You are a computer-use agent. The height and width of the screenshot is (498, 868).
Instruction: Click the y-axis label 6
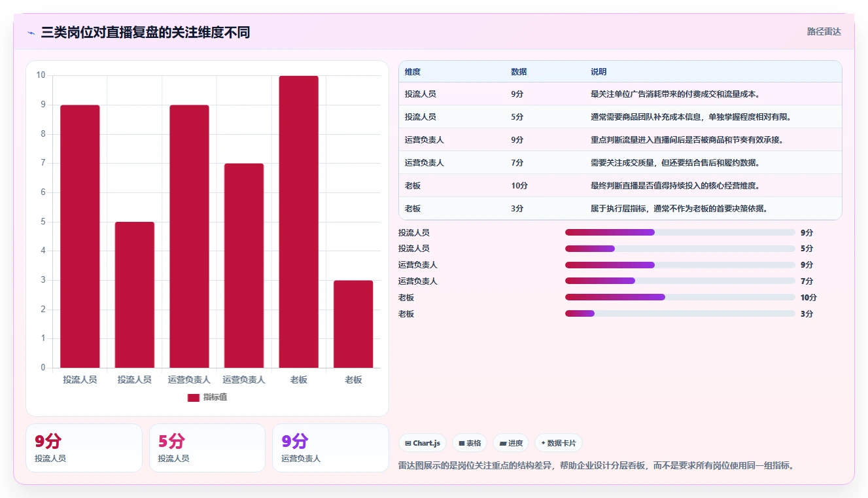pos(43,192)
